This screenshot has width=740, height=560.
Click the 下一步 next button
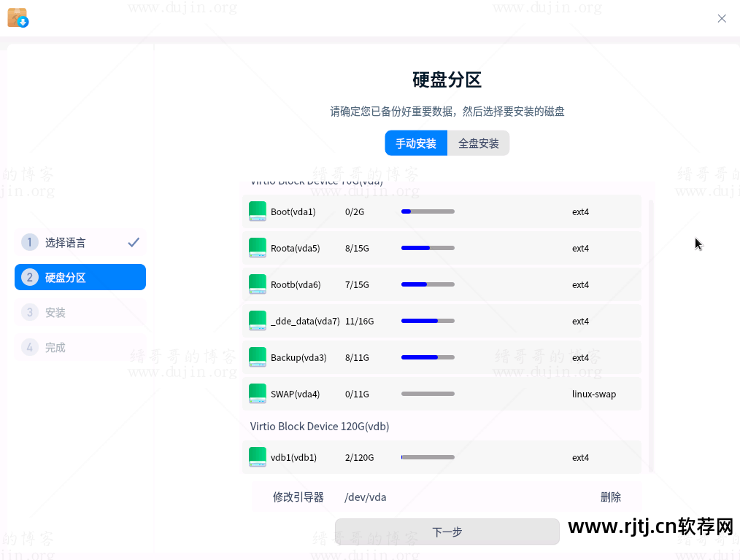pos(447,532)
